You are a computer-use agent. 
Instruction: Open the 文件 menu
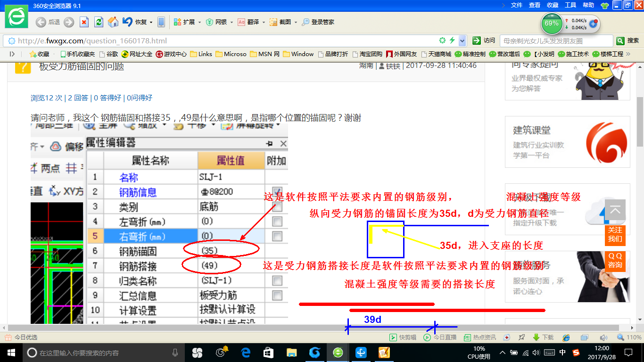coord(517,5)
